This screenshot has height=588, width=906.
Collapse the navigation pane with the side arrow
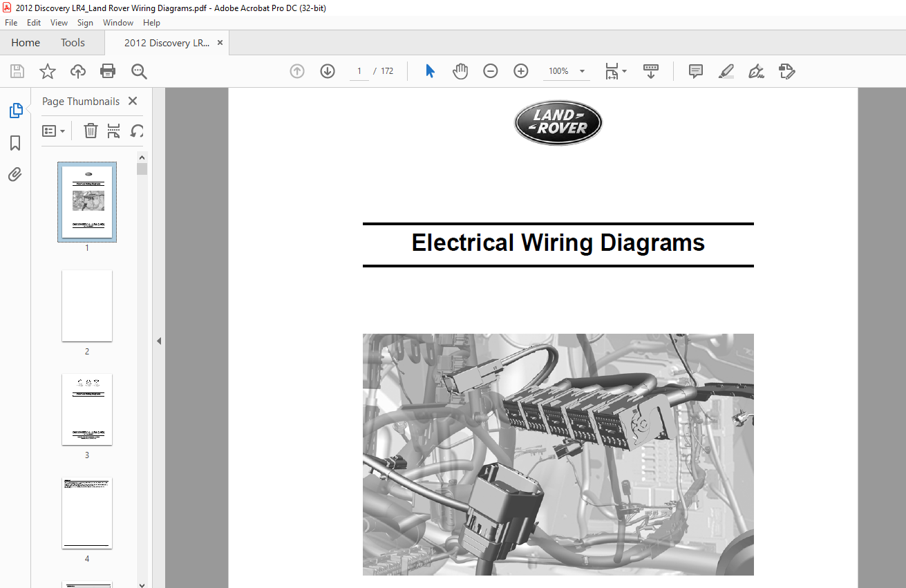tap(159, 341)
